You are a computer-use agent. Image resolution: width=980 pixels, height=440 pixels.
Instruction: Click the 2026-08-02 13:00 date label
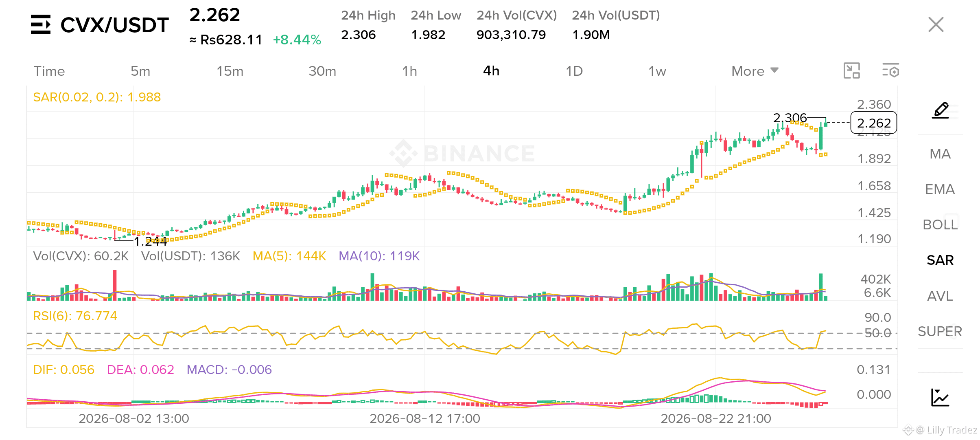point(134,418)
